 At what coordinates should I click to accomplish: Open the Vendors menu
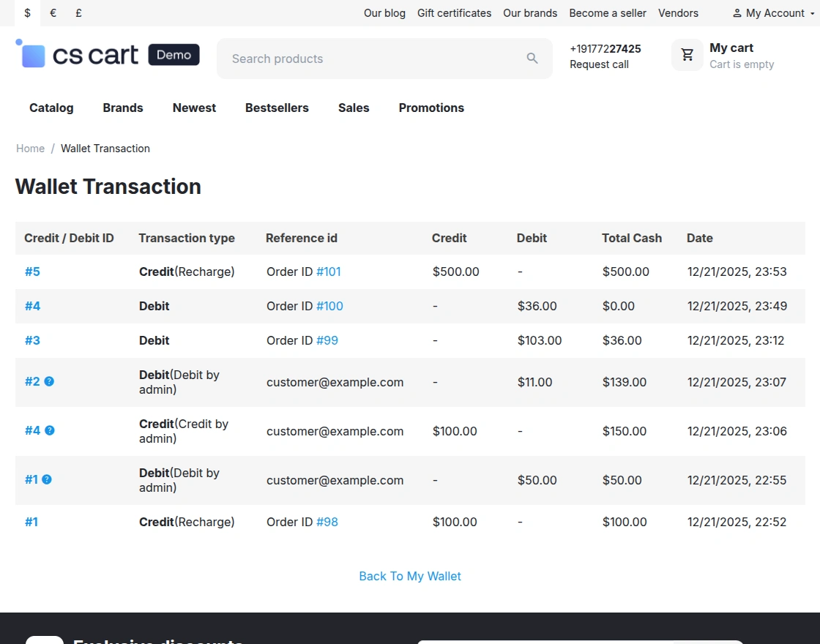coord(678,12)
